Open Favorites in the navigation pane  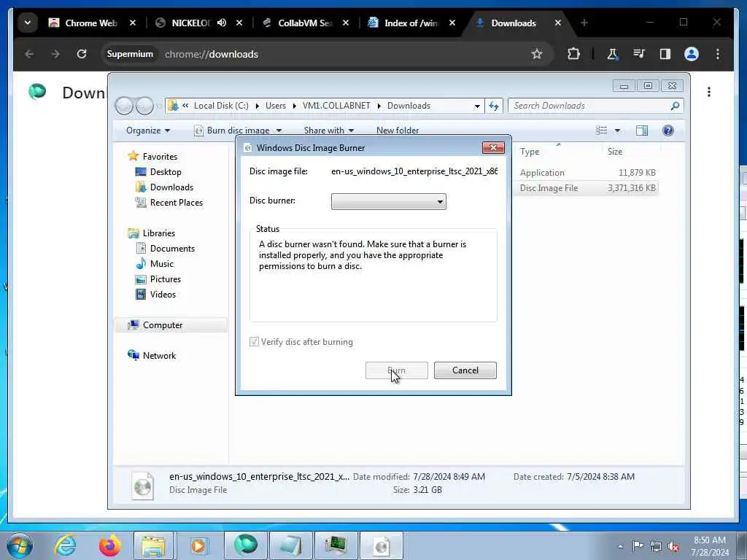click(160, 157)
